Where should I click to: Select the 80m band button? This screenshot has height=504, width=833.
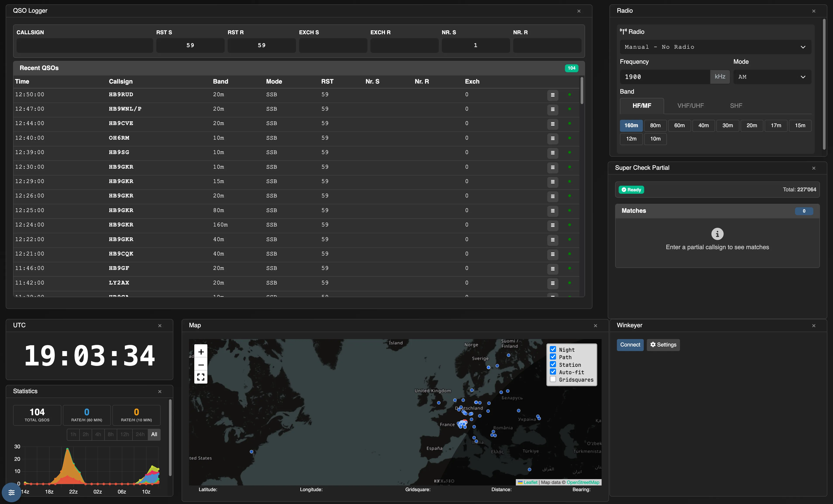click(655, 126)
